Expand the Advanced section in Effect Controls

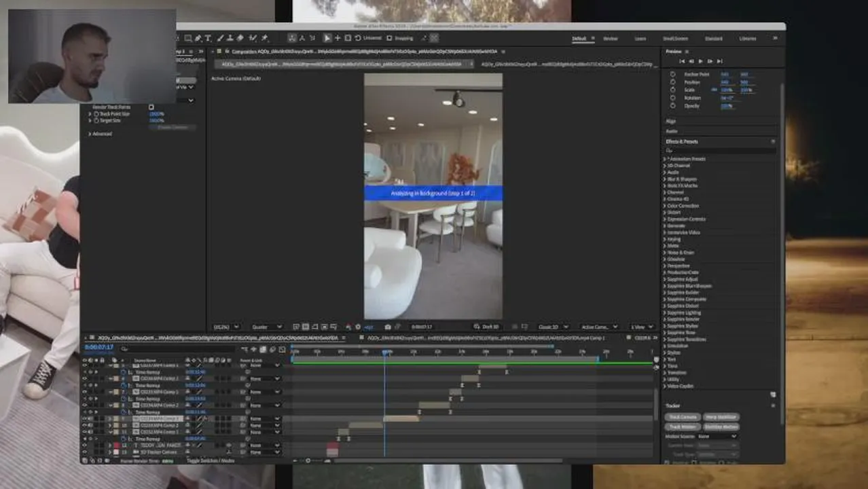90,134
